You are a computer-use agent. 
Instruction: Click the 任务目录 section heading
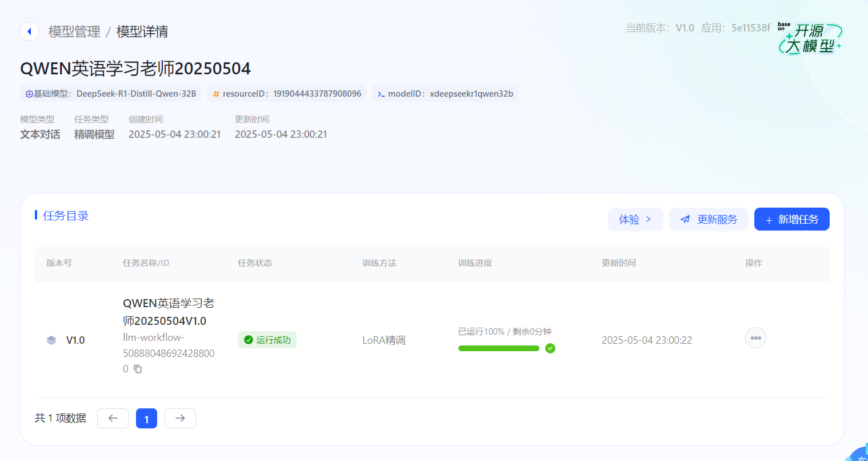pos(66,216)
